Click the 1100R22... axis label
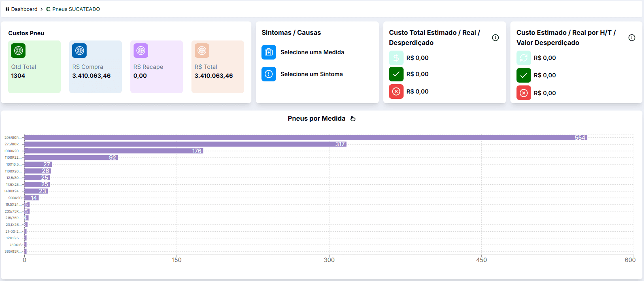 tap(13, 158)
